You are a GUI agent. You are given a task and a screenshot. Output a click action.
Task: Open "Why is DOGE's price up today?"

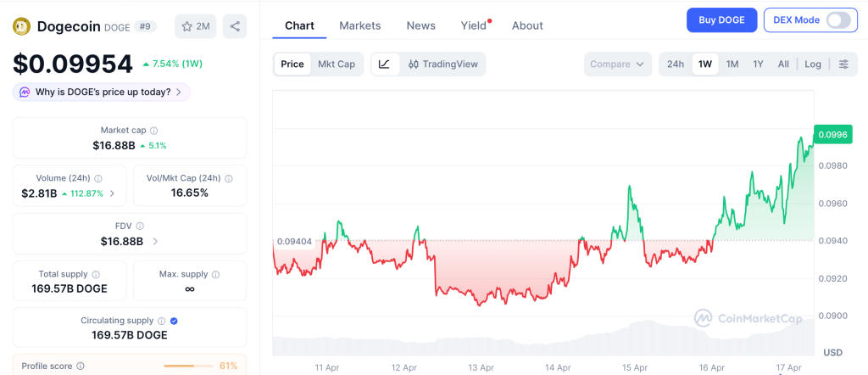coord(101,92)
